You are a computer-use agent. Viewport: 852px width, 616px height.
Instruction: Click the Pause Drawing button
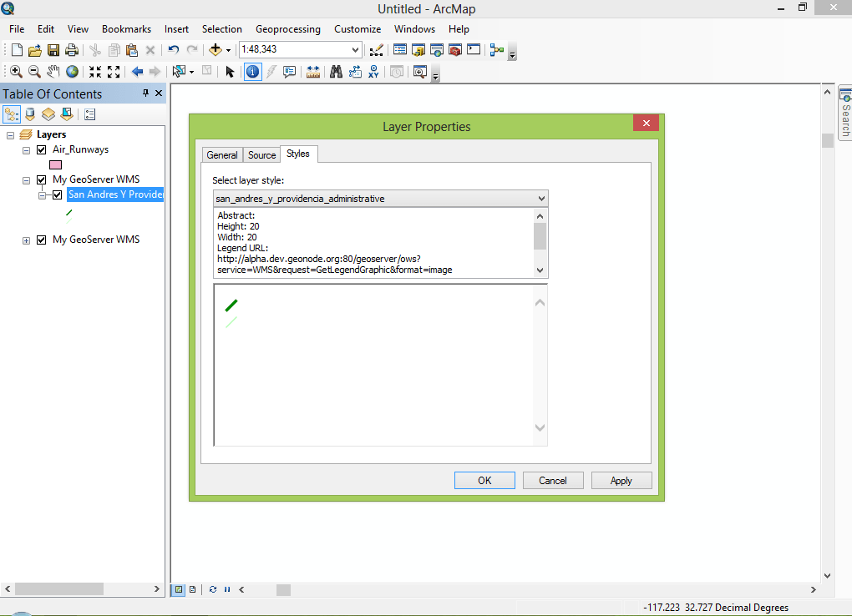point(227,589)
